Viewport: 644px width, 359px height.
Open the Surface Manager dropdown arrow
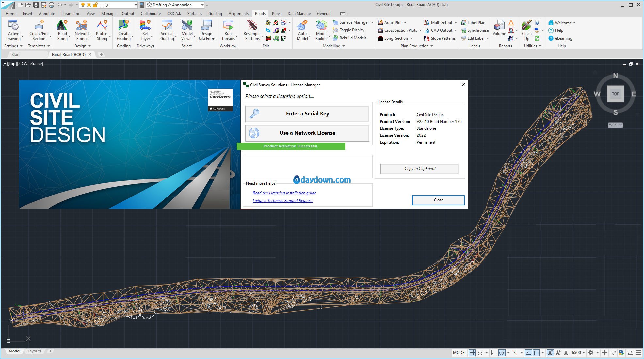pyautogui.click(x=372, y=22)
